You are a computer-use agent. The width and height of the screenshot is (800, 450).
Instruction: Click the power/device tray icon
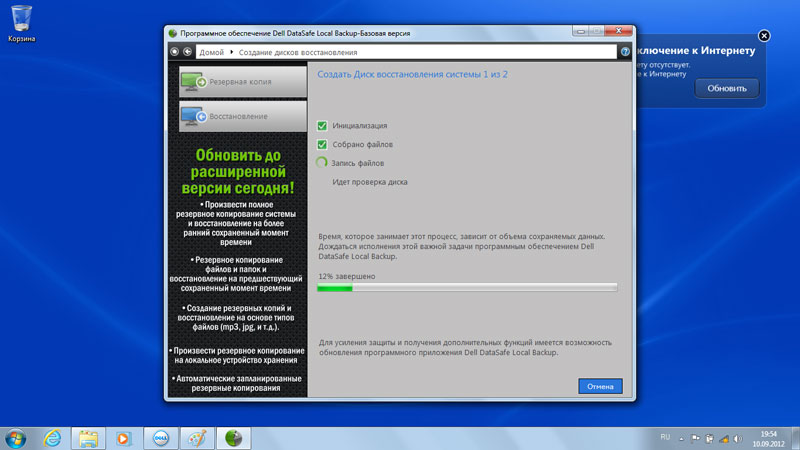pyautogui.click(x=710, y=438)
